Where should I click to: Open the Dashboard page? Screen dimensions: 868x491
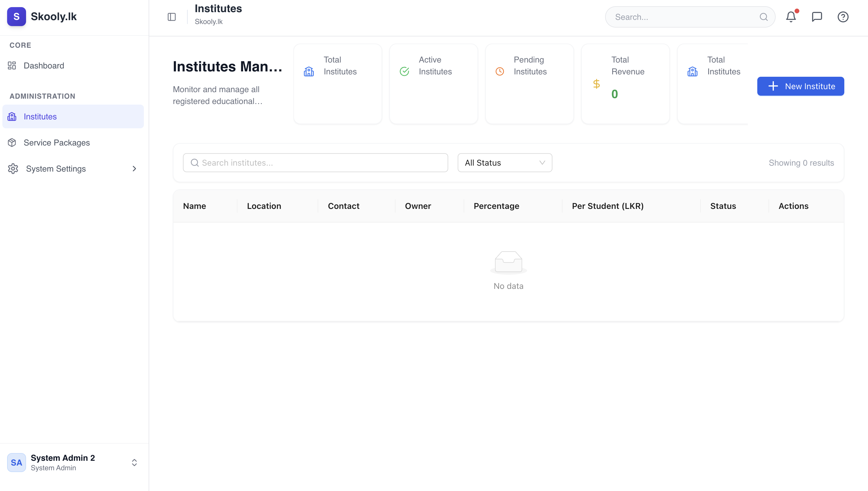(x=44, y=65)
